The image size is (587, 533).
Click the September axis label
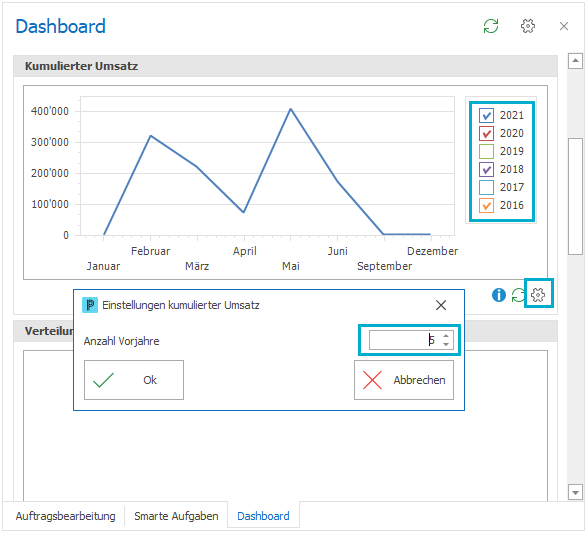click(x=384, y=266)
